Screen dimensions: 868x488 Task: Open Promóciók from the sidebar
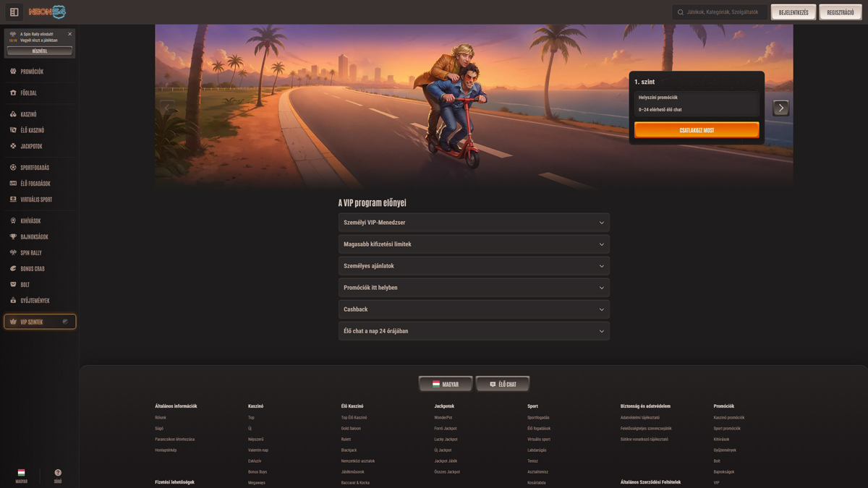tap(32, 72)
